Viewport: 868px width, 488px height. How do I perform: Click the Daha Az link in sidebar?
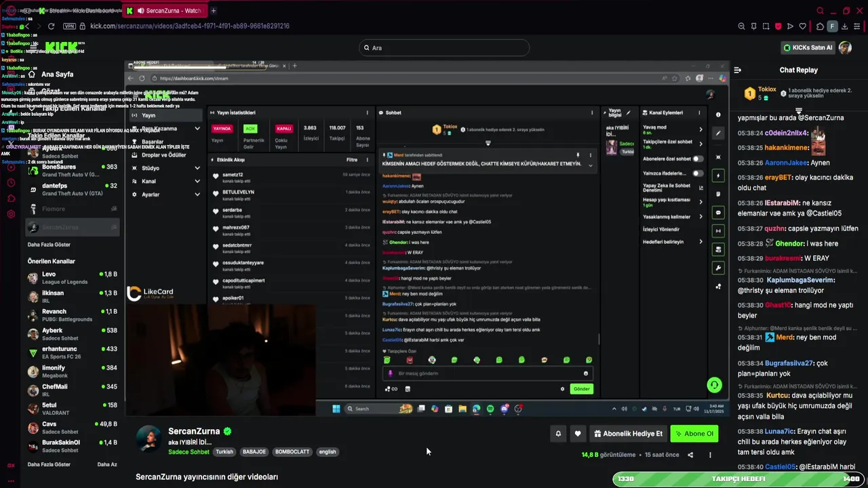point(107,464)
